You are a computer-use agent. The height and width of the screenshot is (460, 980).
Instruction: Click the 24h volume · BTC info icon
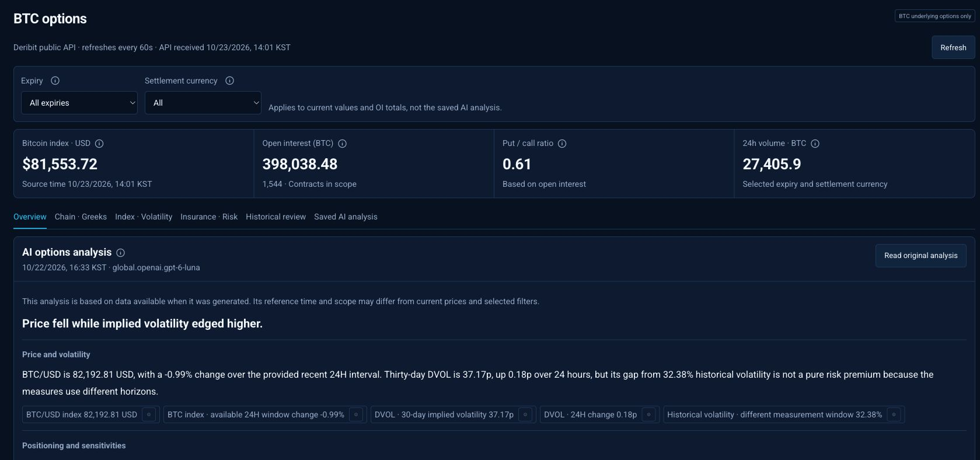pos(815,144)
